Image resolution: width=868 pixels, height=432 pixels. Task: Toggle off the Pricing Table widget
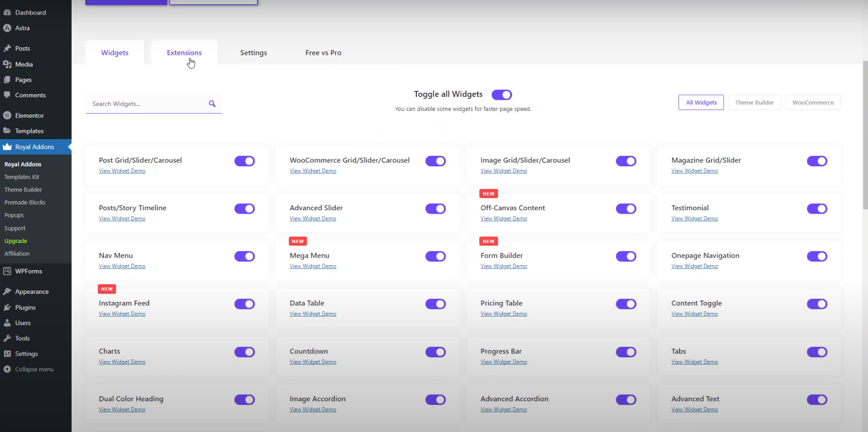coord(626,304)
